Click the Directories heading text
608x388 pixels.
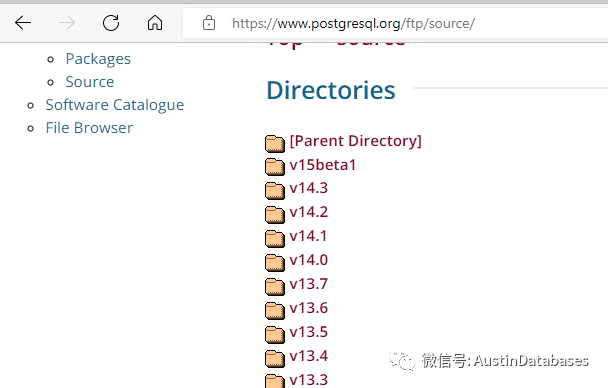[331, 90]
